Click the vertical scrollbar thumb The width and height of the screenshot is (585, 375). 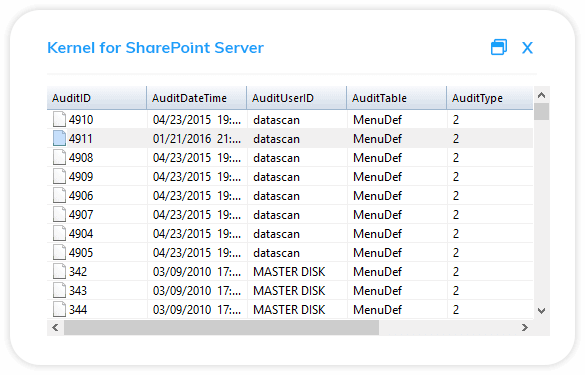point(542,112)
